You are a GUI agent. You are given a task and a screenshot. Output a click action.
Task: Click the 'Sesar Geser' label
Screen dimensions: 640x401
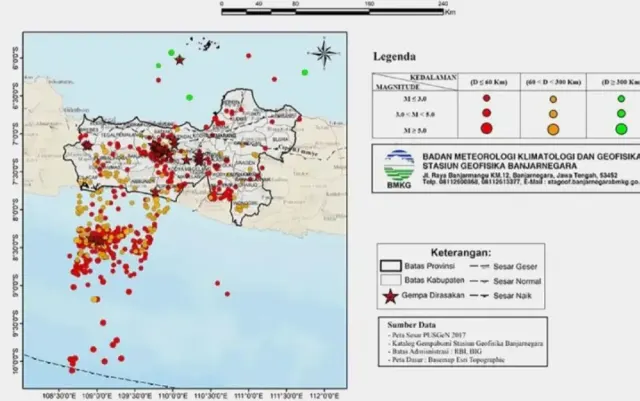coord(515,267)
